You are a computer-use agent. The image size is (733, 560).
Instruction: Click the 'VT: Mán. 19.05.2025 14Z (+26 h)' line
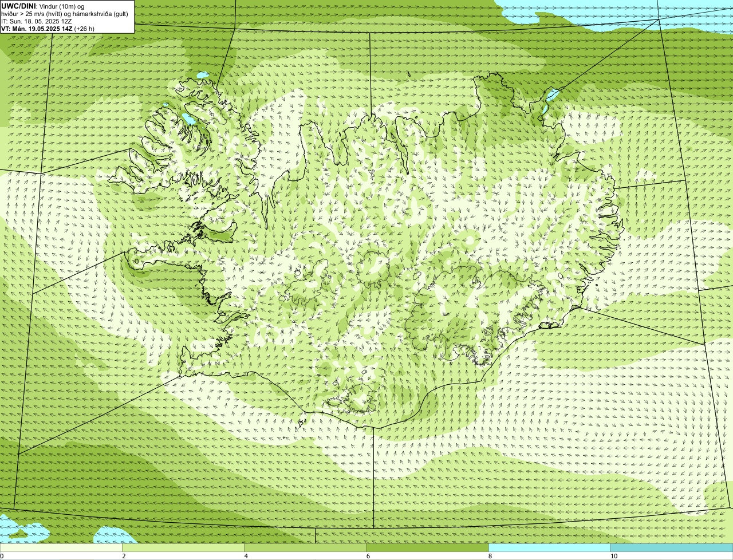click(48, 29)
